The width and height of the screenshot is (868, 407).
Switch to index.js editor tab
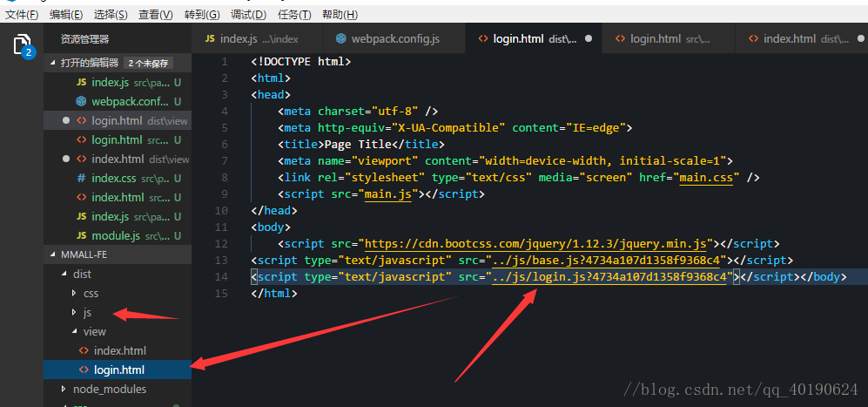coord(257,39)
